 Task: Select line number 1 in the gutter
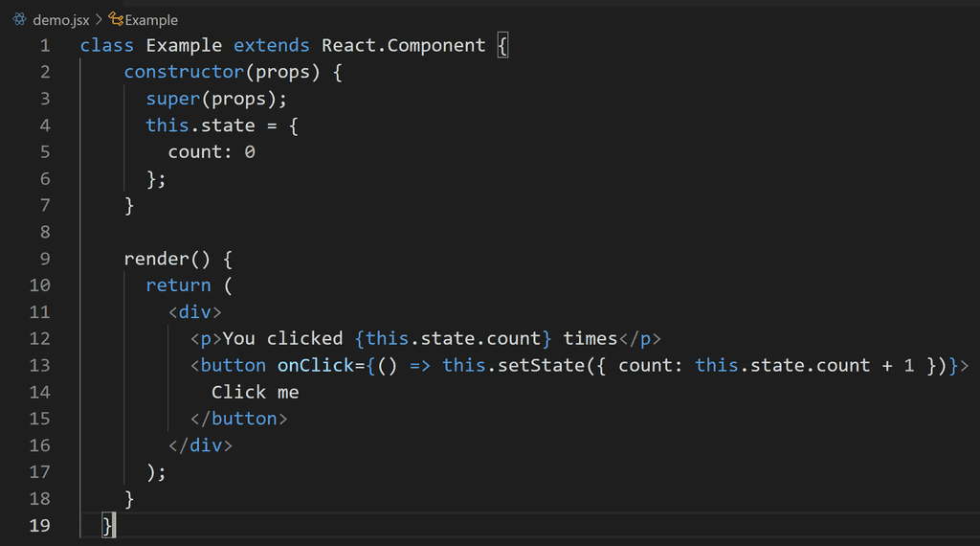(x=44, y=45)
